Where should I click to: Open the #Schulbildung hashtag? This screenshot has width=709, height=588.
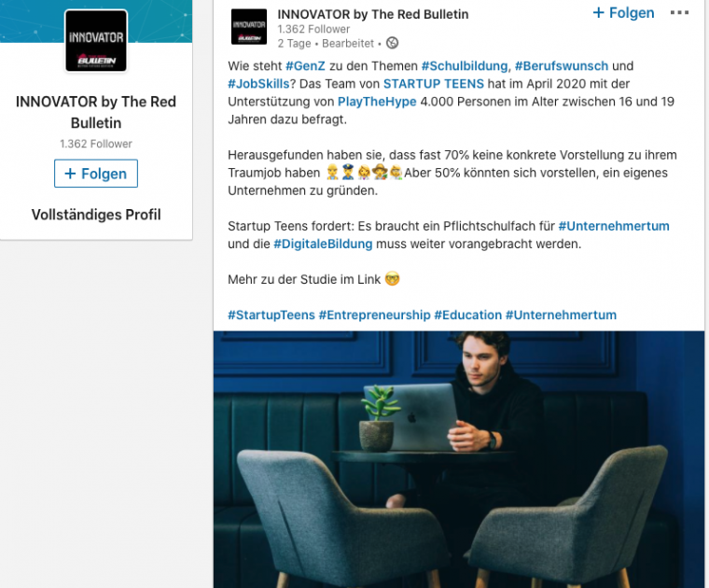coord(465,66)
